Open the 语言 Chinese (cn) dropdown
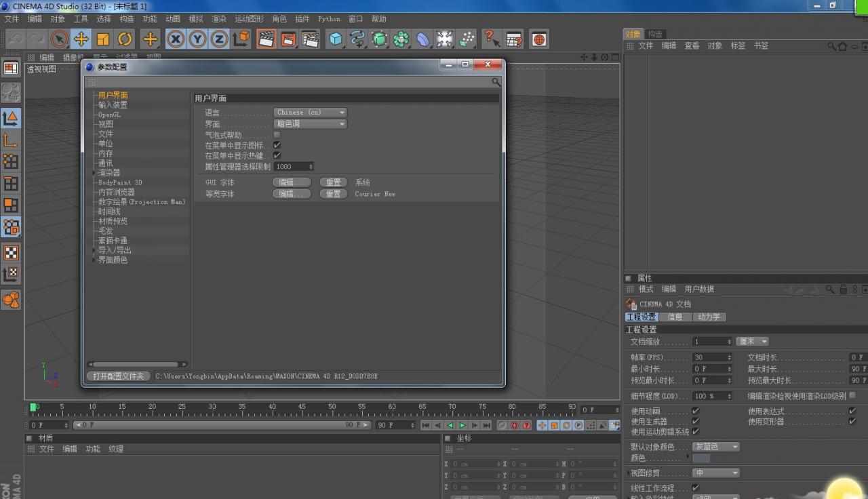Viewport: 868px width, 499px height. (311, 113)
